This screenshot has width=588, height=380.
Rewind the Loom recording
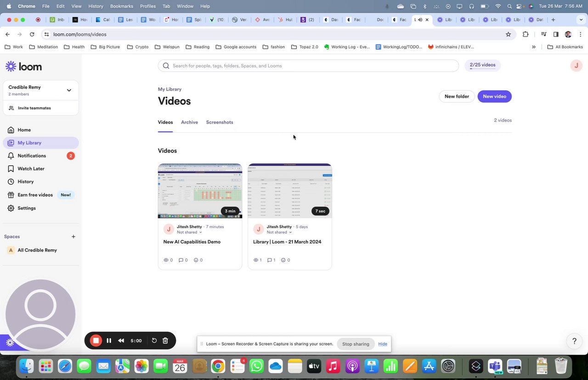pos(121,341)
